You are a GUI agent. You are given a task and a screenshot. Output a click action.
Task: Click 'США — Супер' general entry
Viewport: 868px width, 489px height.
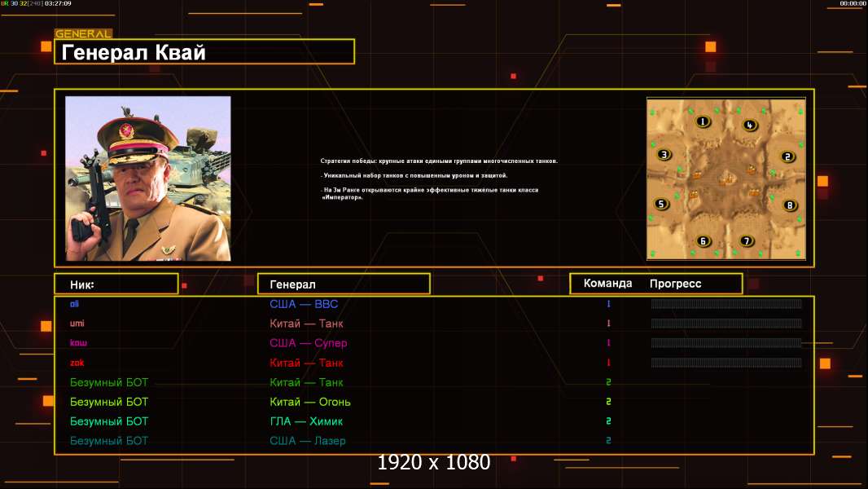pos(309,343)
